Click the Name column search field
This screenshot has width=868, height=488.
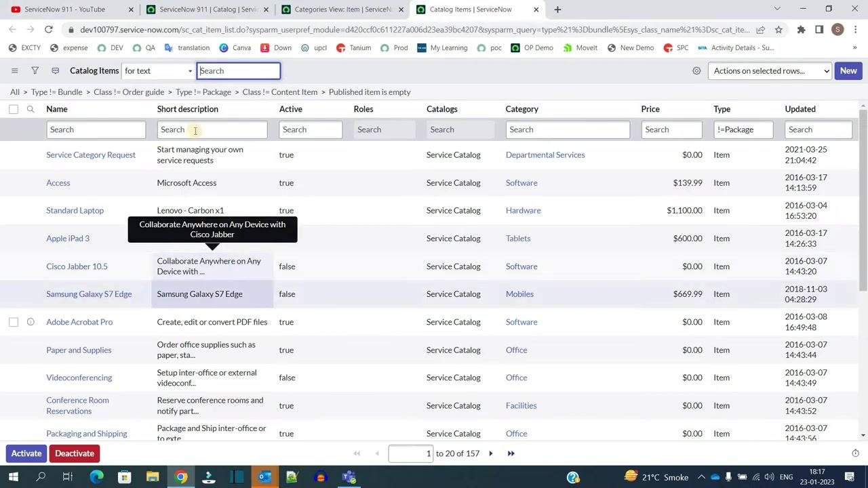[x=96, y=129]
